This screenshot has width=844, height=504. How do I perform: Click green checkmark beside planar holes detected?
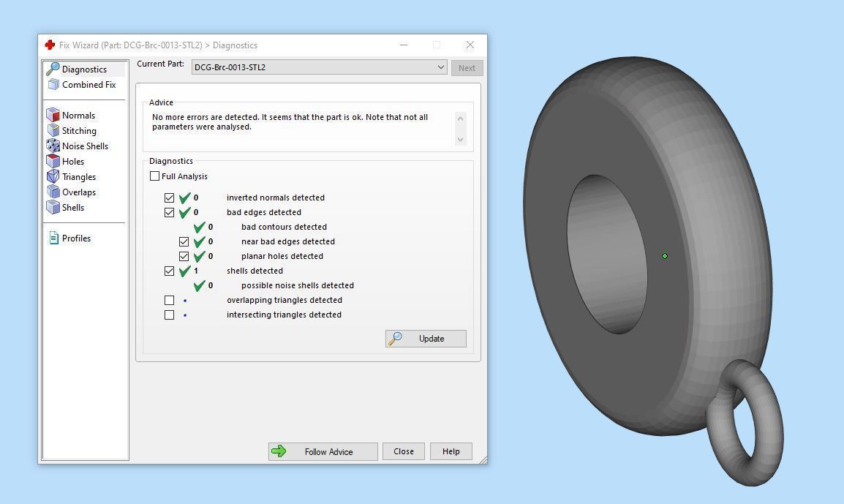199,256
